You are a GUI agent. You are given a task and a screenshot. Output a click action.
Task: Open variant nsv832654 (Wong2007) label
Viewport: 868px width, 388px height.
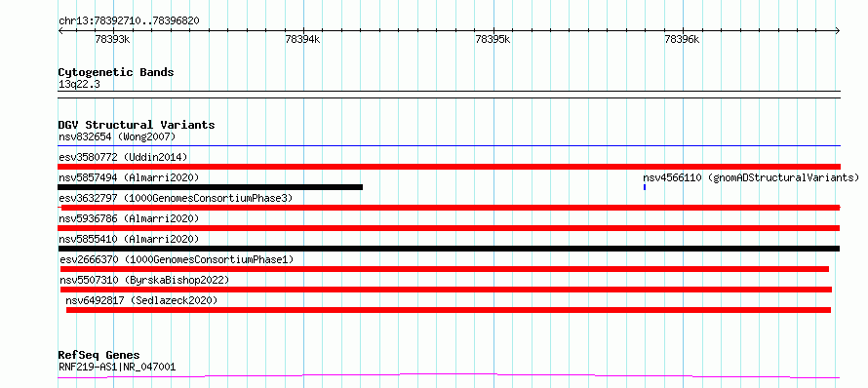[x=117, y=136]
